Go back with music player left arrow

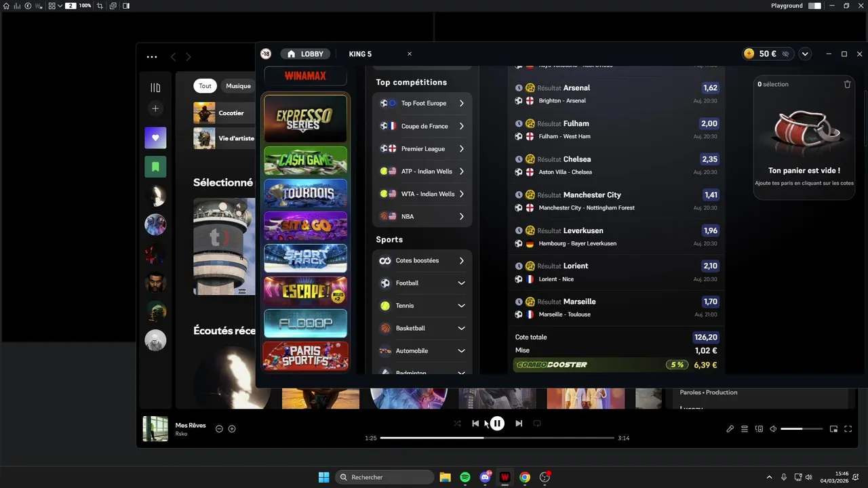click(173, 57)
